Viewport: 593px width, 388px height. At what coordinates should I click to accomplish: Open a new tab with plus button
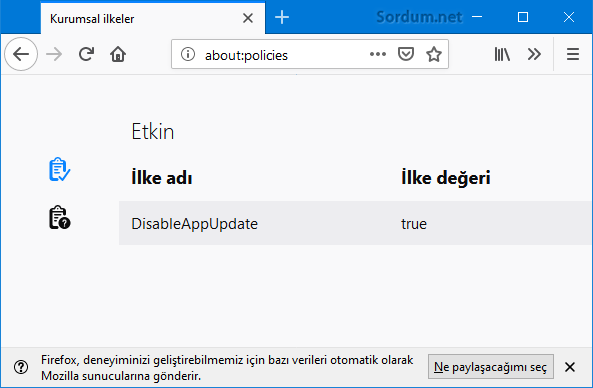click(282, 17)
